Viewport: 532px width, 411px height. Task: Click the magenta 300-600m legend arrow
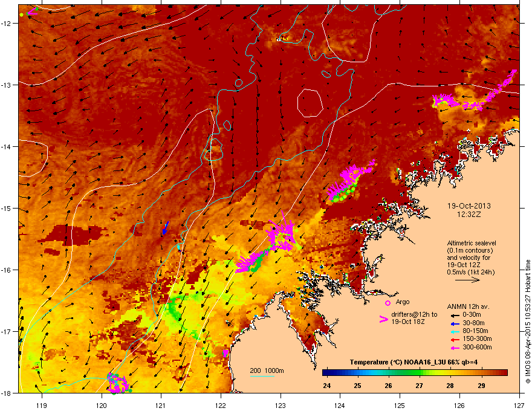pyautogui.click(x=454, y=348)
